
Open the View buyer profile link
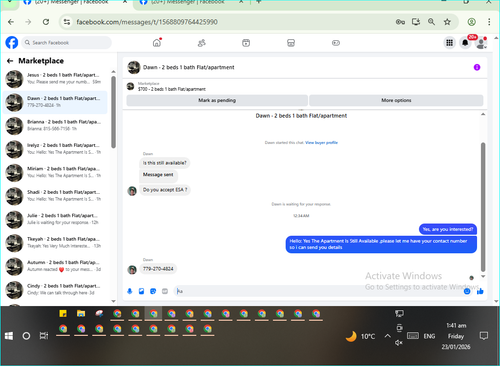321,143
